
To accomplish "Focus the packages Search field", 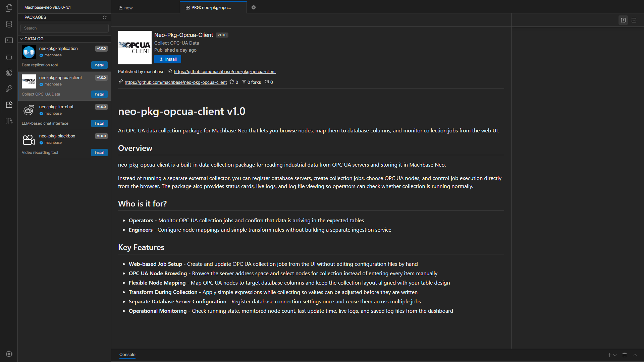I will point(64,28).
